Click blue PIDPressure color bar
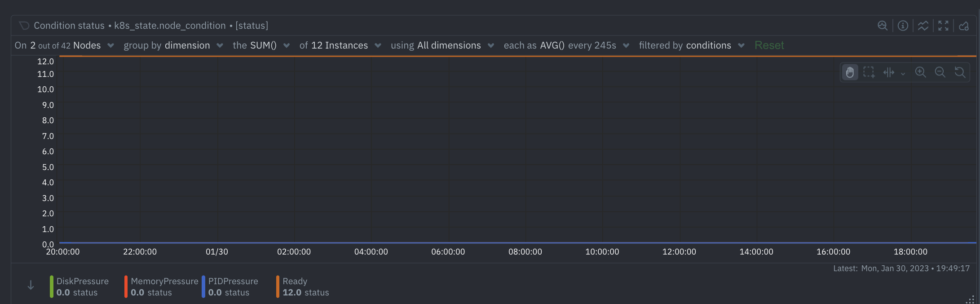980x304 pixels. [x=203, y=286]
